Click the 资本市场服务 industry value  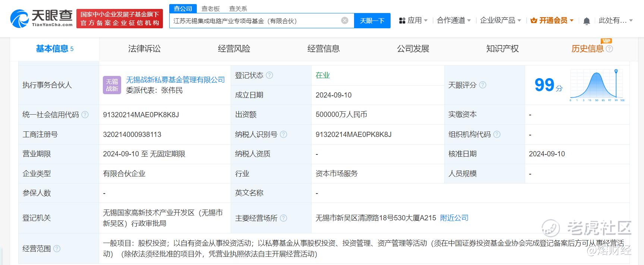coord(337,173)
